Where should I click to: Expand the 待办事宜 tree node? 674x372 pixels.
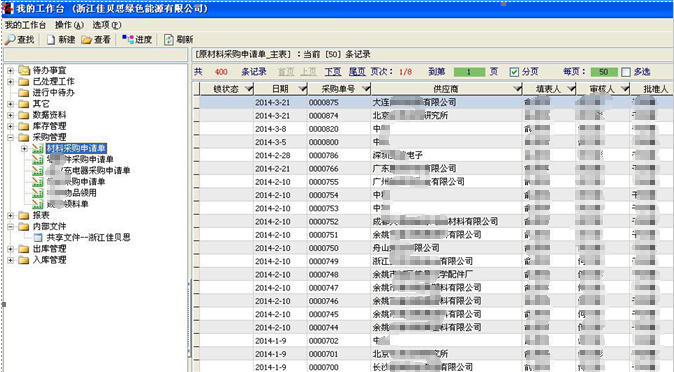tap(11, 70)
